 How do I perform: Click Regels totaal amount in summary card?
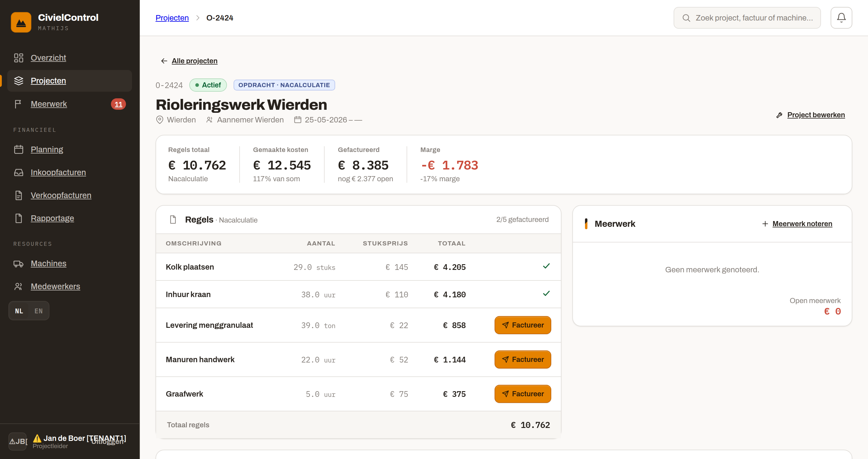(197, 165)
